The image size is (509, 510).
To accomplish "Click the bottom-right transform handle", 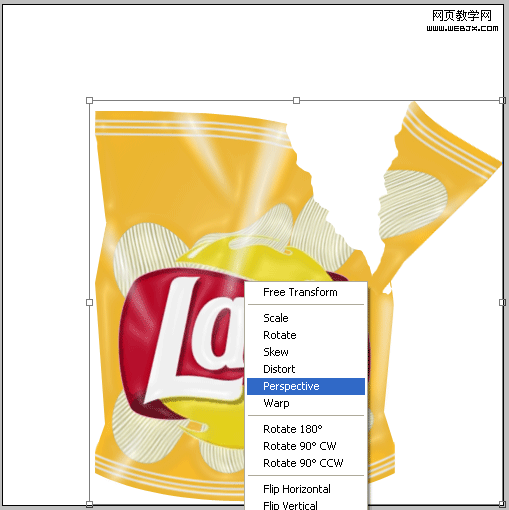I will (x=502, y=504).
